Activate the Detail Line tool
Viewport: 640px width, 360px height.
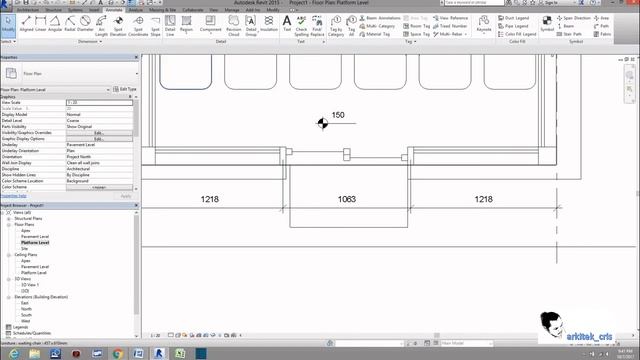(x=170, y=26)
